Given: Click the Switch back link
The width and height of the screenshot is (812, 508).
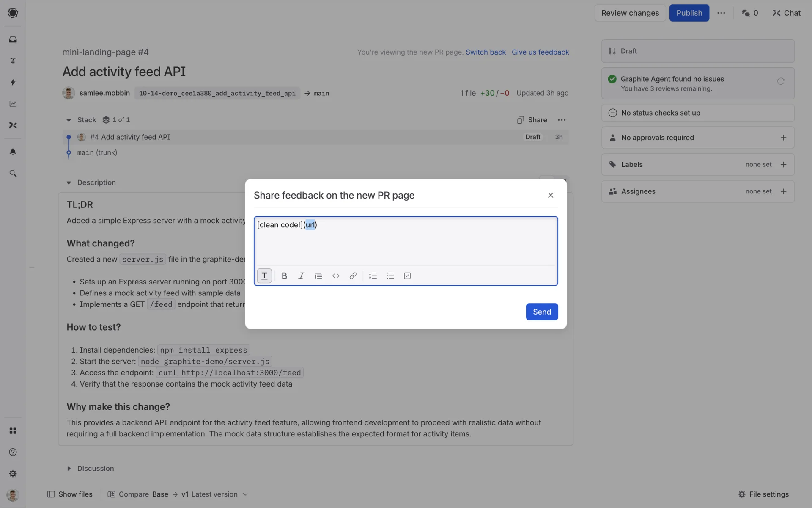Looking at the screenshot, I should 486,52.
